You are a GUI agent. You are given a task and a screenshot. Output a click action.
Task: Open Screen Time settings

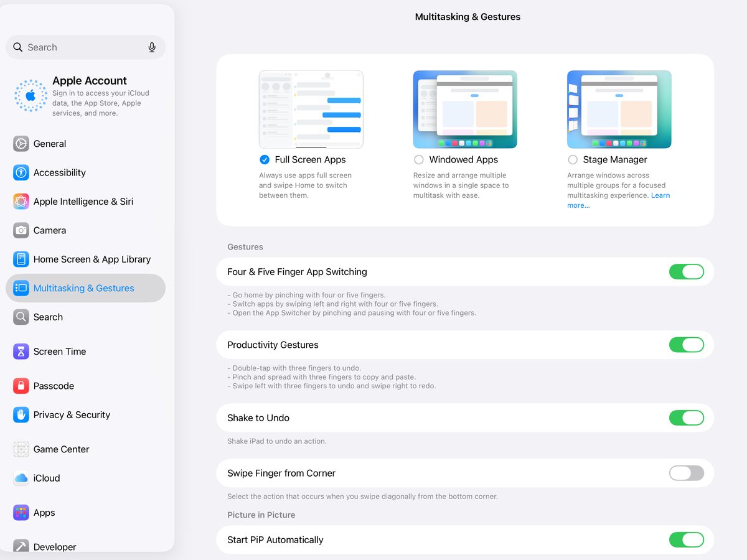86,352
